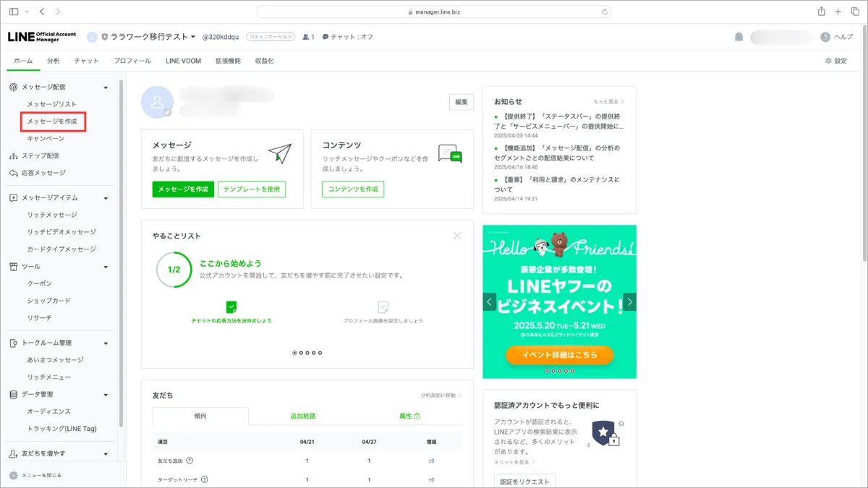
Task: Click the help question mark icon
Action: coord(825,37)
